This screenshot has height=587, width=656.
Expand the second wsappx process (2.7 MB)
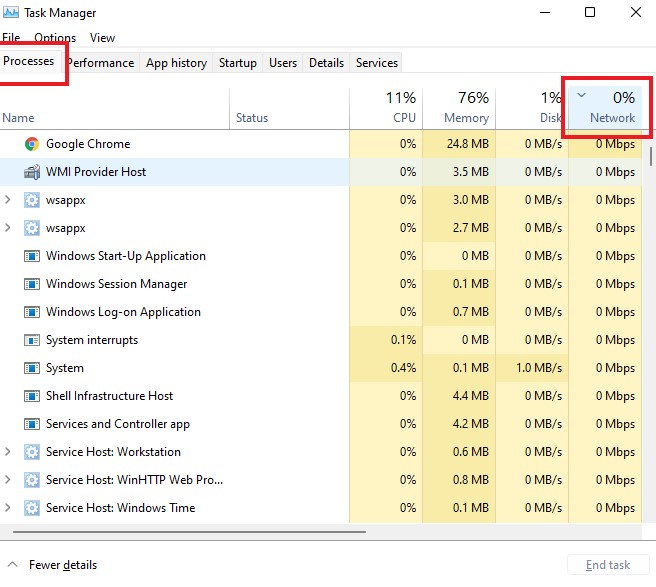point(8,228)
